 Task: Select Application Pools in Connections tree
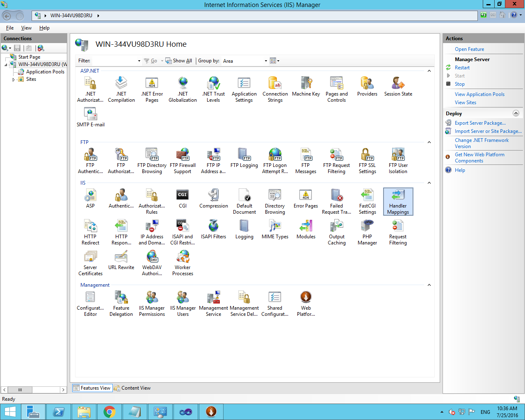click(x=45, y=72)
